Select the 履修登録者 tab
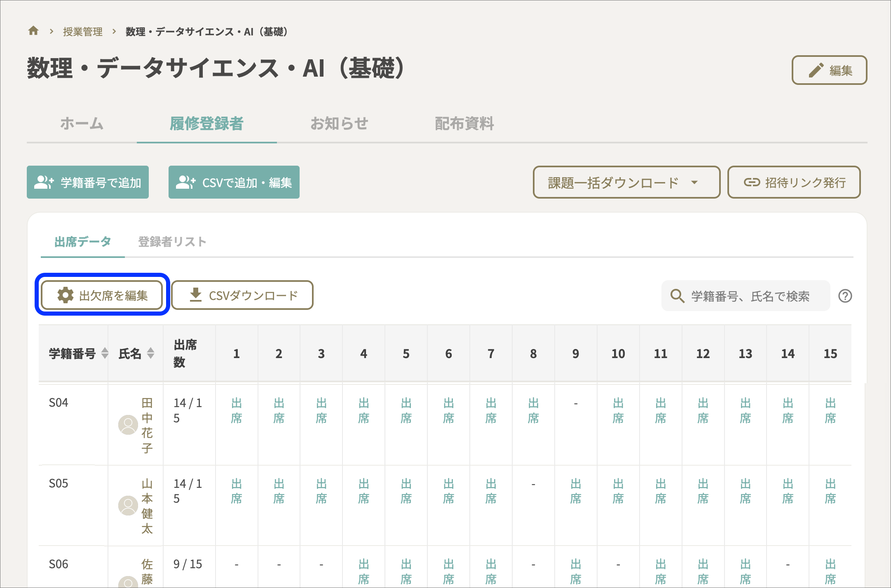This screenshot has height=588, width=891. click(x=206, y=123)
